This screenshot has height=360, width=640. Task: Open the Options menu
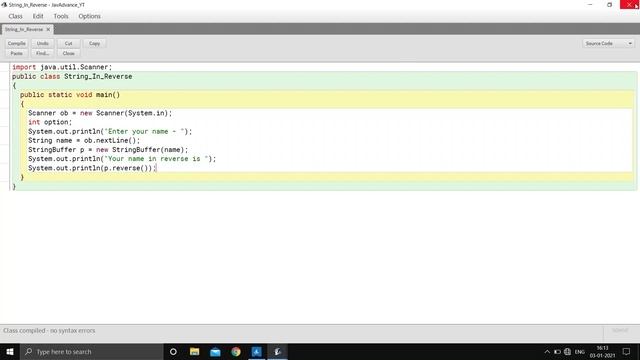tap(89, 16)
